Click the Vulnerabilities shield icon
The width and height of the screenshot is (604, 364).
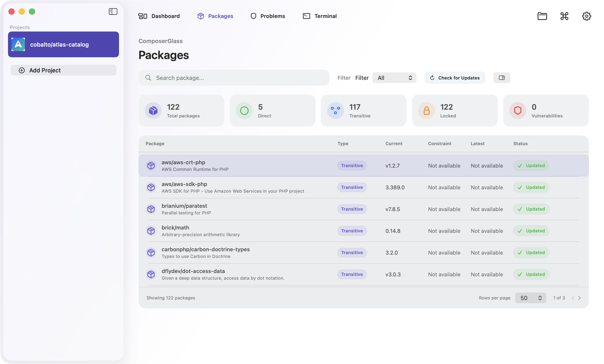coord(518,111)
